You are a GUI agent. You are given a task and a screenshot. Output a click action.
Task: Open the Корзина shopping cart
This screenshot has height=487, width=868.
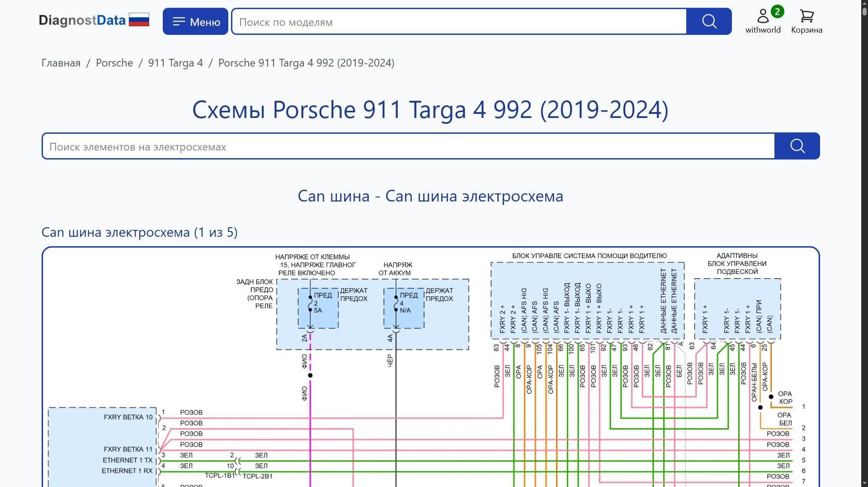807,21
